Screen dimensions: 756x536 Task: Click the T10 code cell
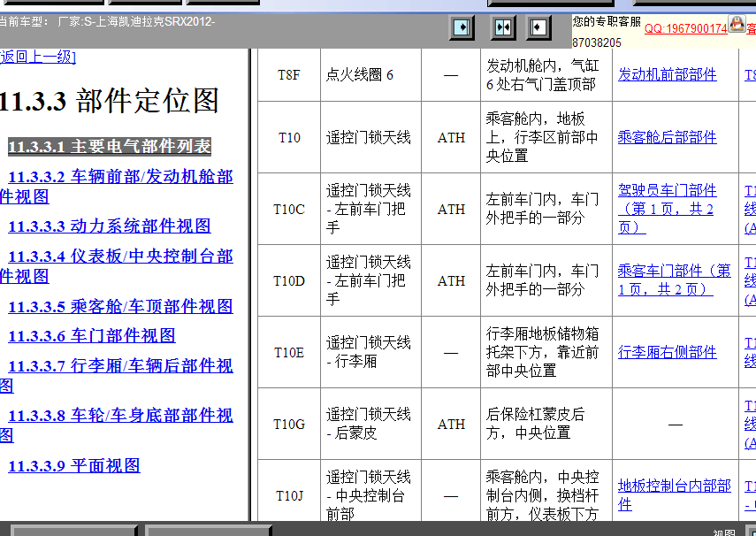click(289, 137)
